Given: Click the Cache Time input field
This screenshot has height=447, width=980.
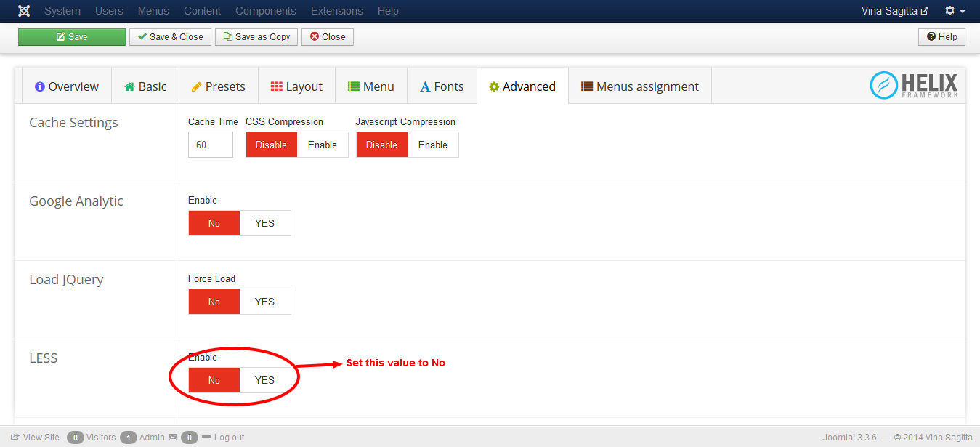Looking at the screenshot, I should click(x=211, y=145).
